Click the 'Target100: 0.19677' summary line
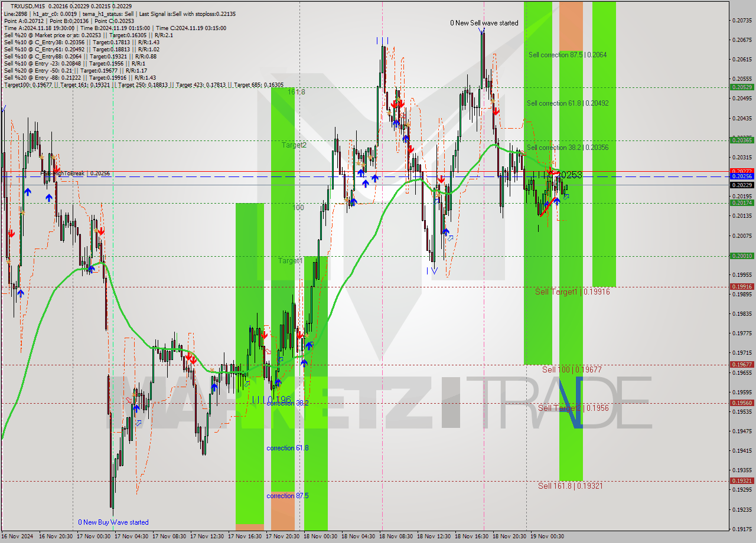756x543 pixels. [144, 84]
